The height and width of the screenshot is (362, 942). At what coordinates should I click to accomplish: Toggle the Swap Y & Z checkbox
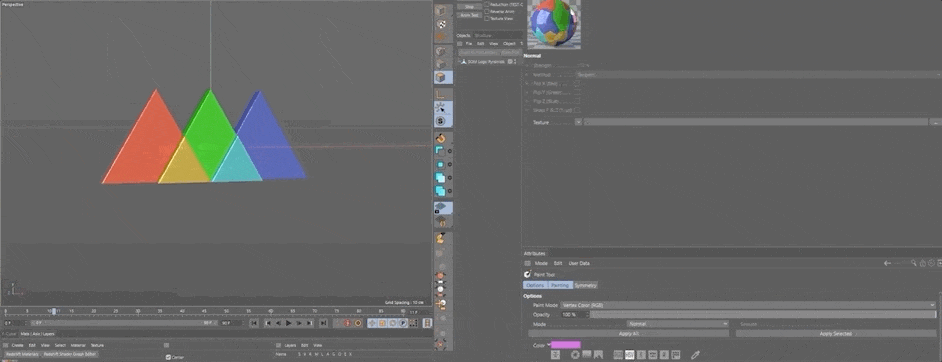[x=577, y=110]
